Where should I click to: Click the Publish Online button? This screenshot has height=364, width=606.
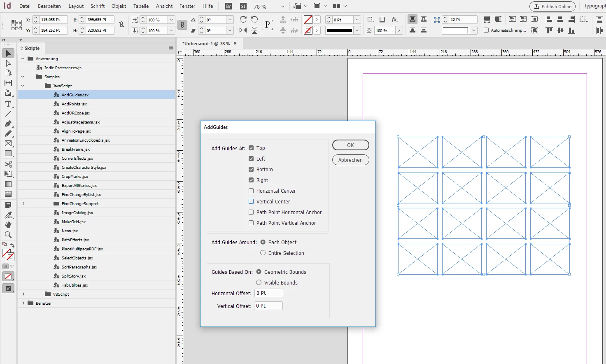[x=552, y=6]
